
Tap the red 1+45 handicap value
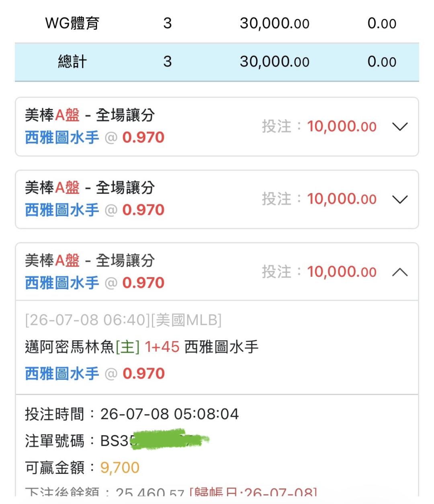pyautogui.click(x=162, y=347)
